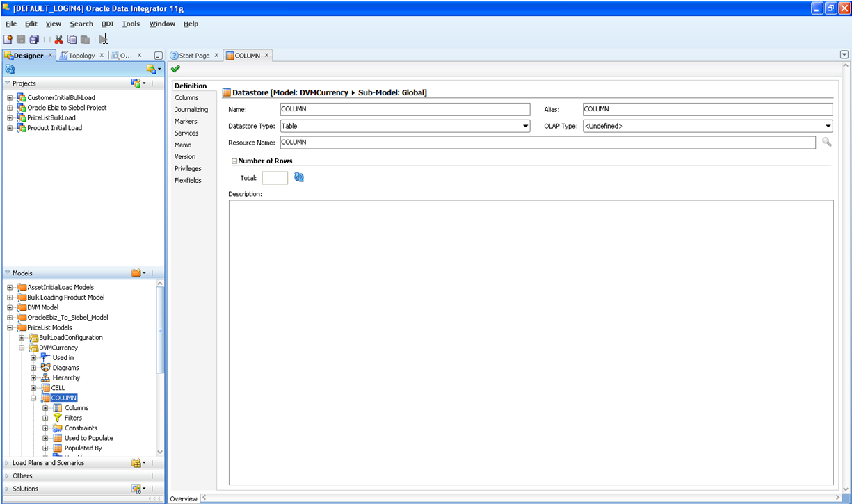Open the File menu

point(11,24)
